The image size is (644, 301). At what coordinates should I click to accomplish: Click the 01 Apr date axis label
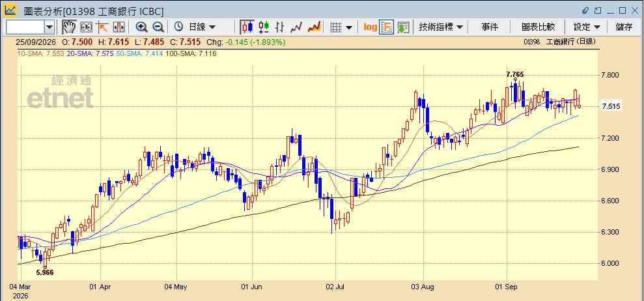100,287
